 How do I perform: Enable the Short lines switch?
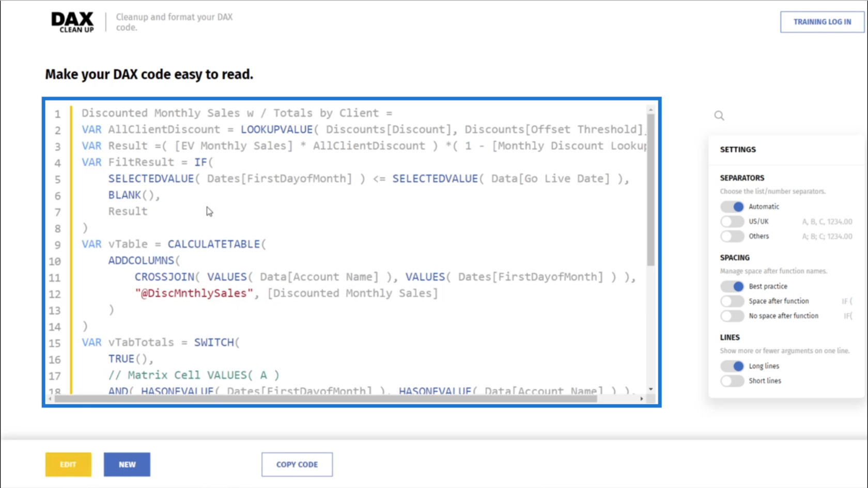[732, 381]
